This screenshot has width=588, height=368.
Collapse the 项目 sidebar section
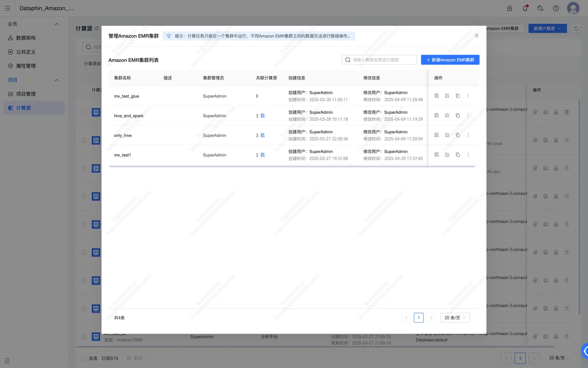pos(57,80)
